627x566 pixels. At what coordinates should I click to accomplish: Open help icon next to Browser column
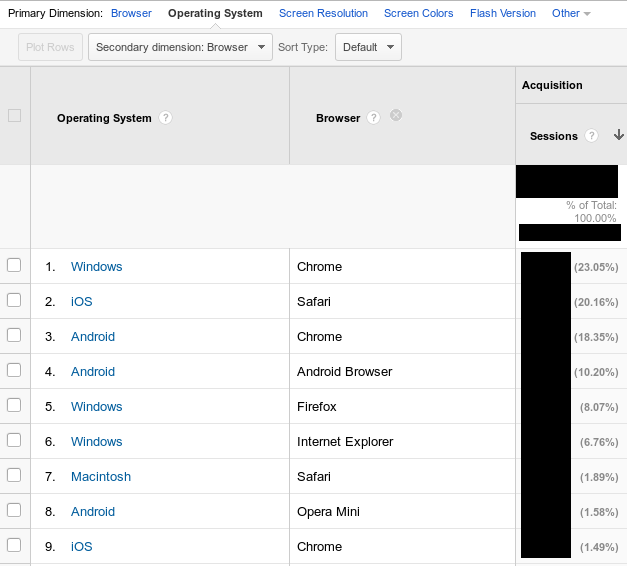tap(373, 118)
